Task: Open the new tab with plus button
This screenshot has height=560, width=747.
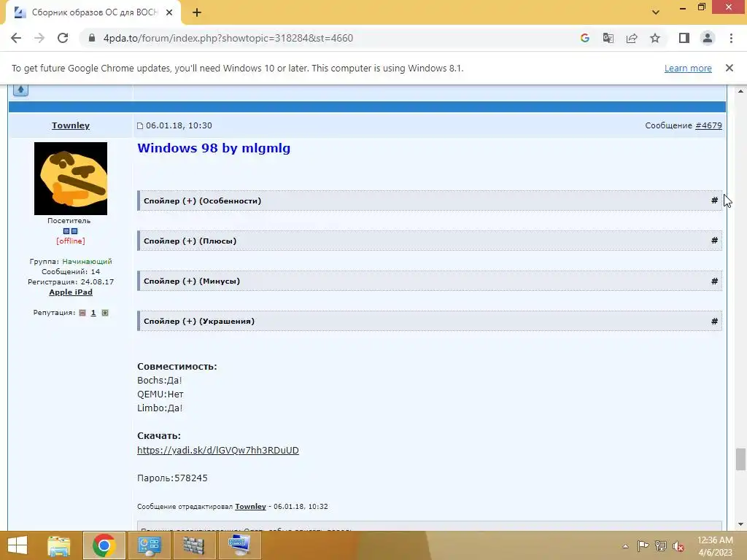Action: click(x=197, y=13)
